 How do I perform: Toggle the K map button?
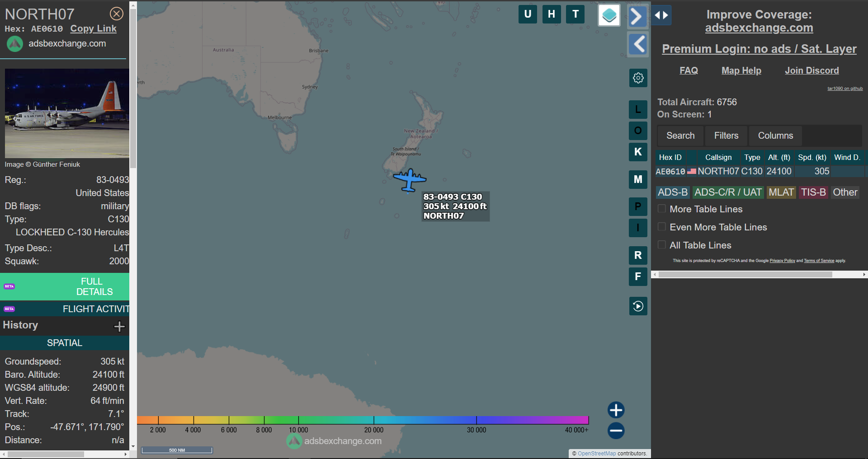click(x=638, y=152)
